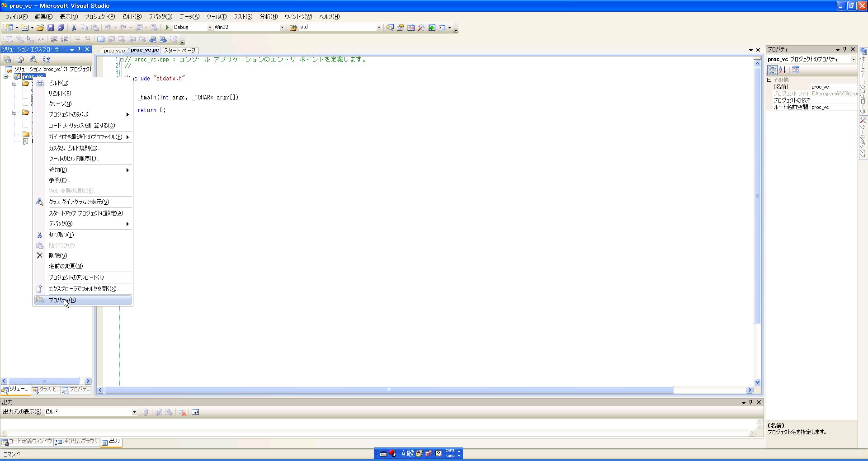The width and height of the screenshot is (868, 461).
Task: Clear the output window with red X icon
Action: tap(182, 412)
